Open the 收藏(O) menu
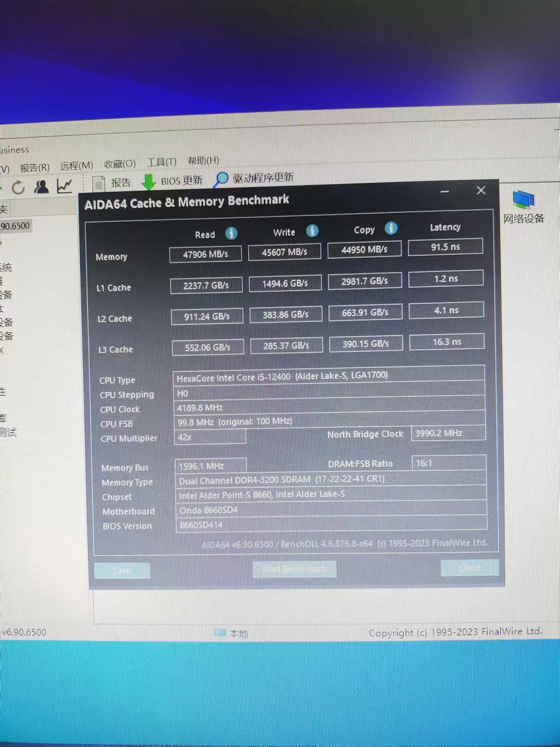 point(120,164)
